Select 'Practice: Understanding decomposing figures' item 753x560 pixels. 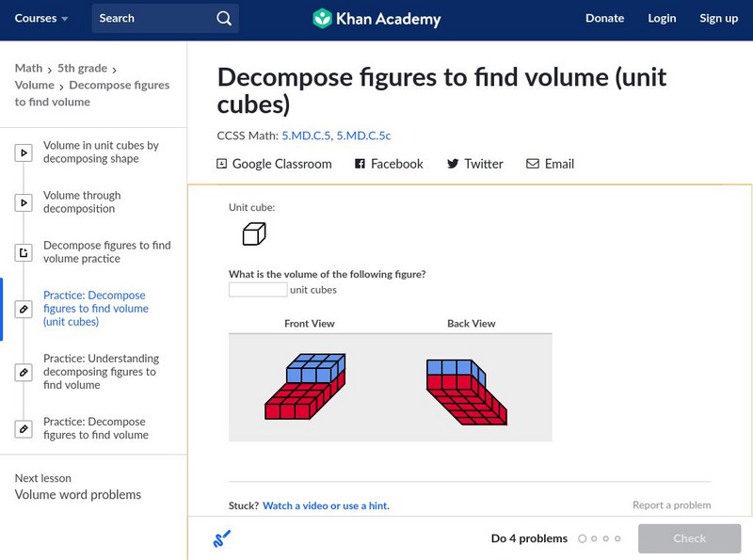point(101,372)
